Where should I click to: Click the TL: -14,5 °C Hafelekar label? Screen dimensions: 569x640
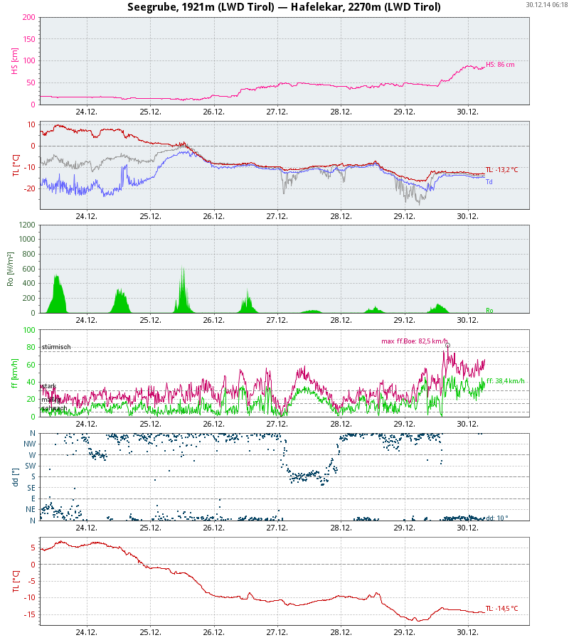(x=502, y=608)
